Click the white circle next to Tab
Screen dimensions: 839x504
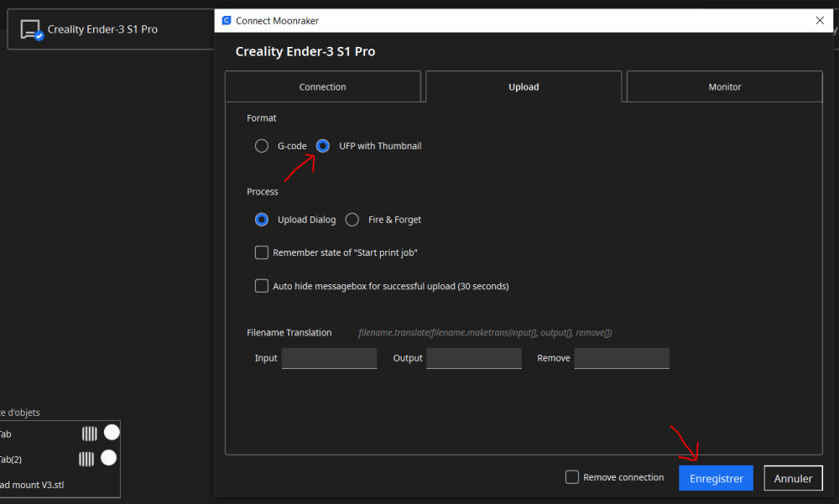[x=112, y=433]
